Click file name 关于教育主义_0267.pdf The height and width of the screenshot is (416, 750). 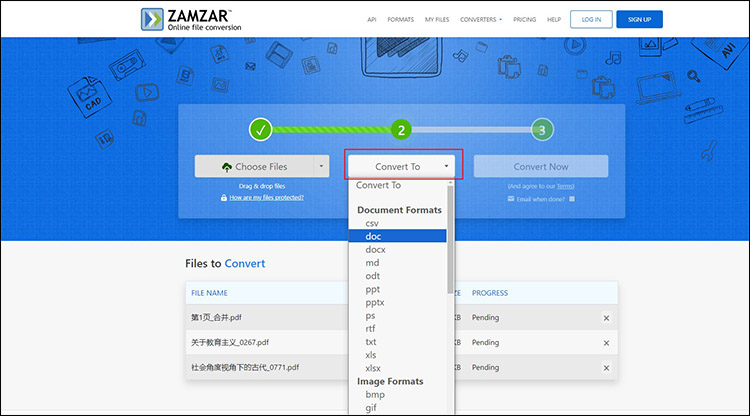click(x=230, y=342)
